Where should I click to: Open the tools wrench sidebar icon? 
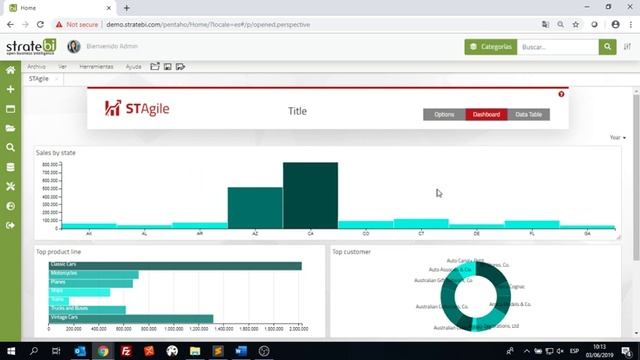click(x=10, y=187)
